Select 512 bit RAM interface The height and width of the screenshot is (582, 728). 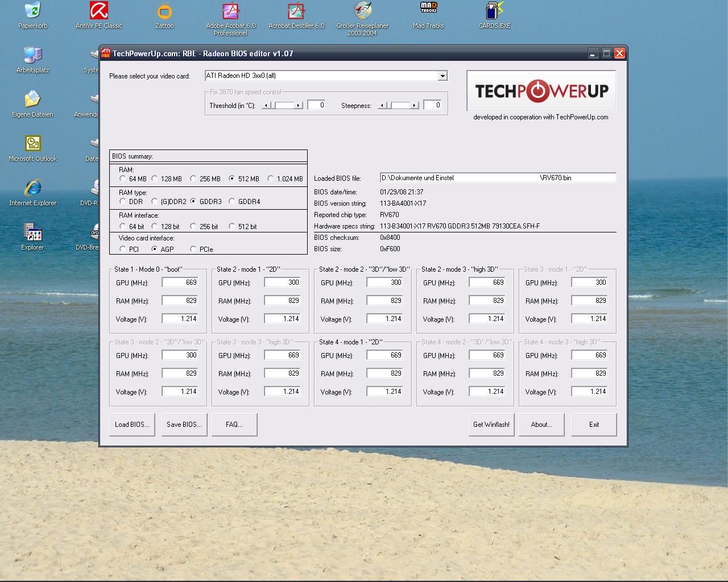(232, 226)
